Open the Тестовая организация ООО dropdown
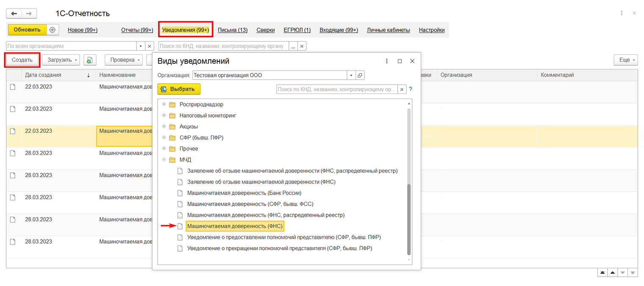The image size is (644, 286). click(351, 75)
